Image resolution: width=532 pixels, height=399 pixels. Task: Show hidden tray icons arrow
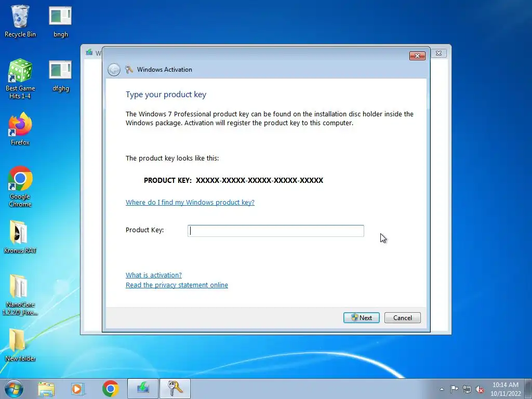click(442, 389)
